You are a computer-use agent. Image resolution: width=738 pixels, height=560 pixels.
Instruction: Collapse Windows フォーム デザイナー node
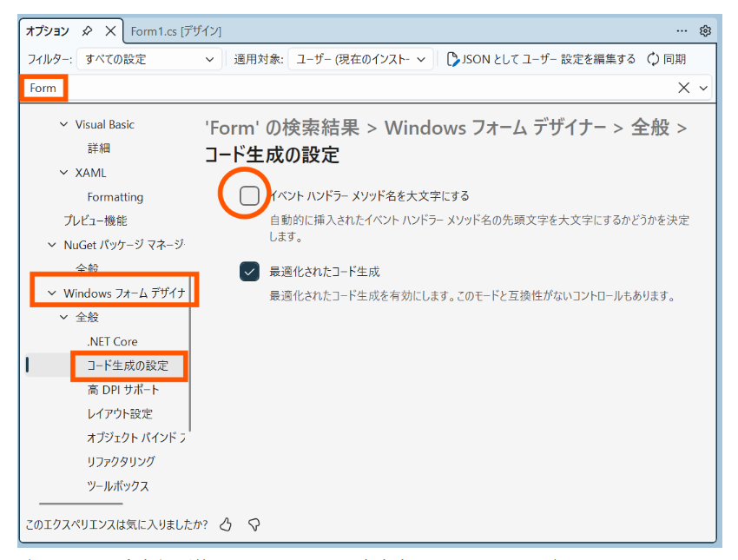point(52,293)
